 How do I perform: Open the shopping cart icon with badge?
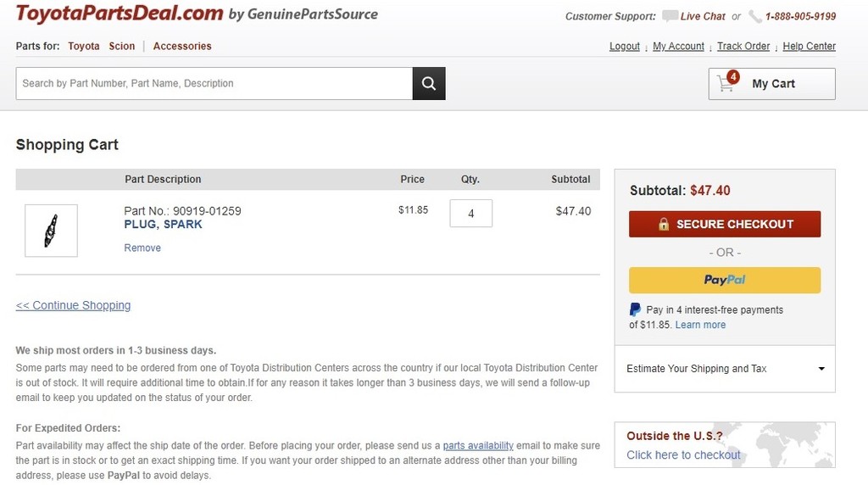726,83
